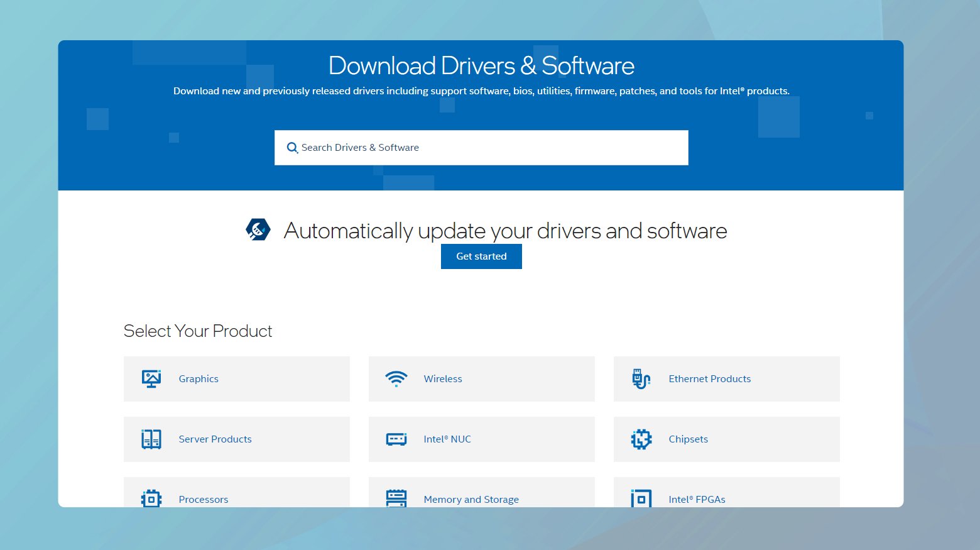Select the Intel NUC mini-PC icon
Image resolution: width=980 pixels, height=550 pixels.
(396, 439)
